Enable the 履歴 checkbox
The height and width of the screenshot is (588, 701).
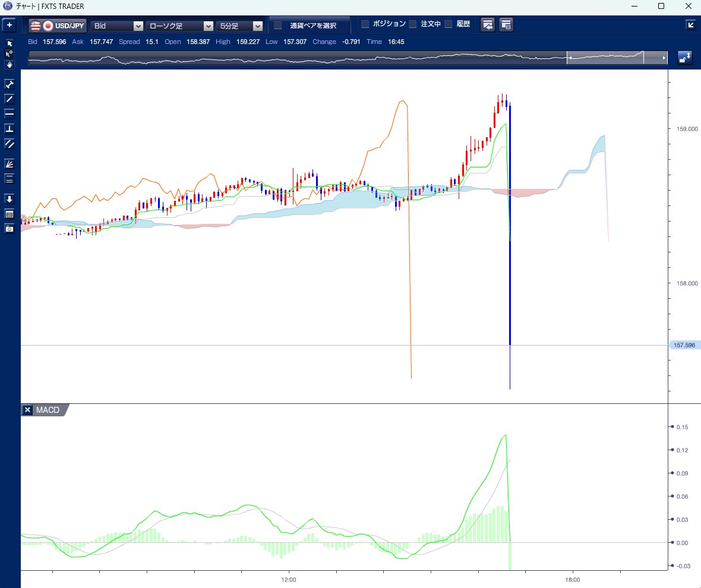pyautogui.click(x=449, y=24)
